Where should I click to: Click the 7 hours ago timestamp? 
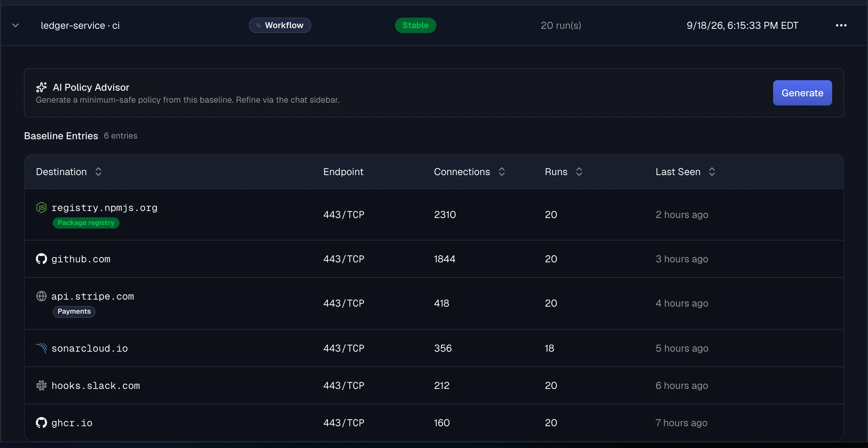(681, 423)
